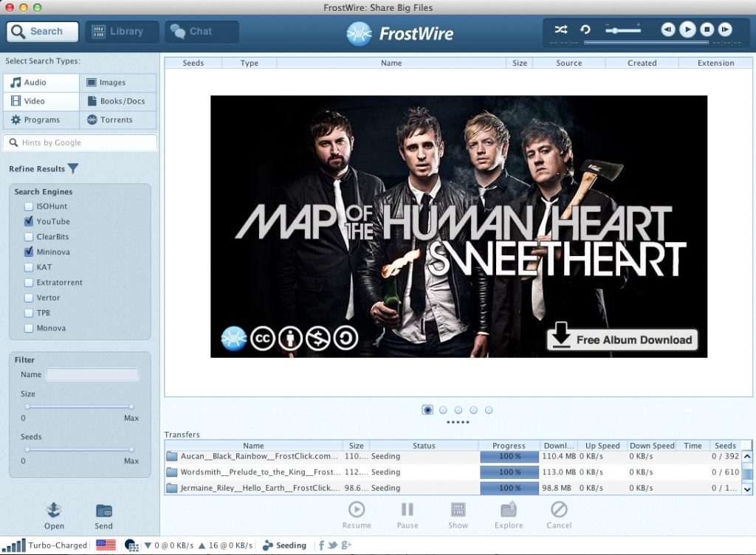Open the Search tab
Image resolution: width=756 pixels, height=555 pixels.
[42, 32]
